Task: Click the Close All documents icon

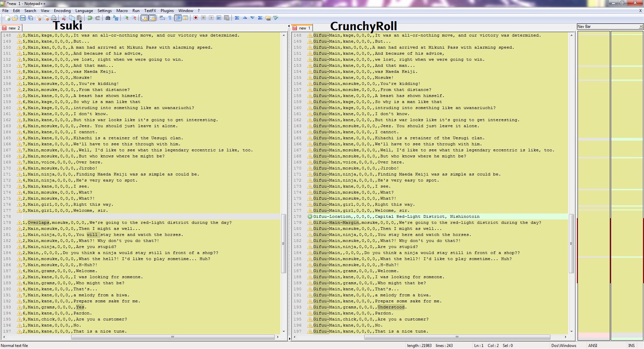Action: tap(46, 18)
